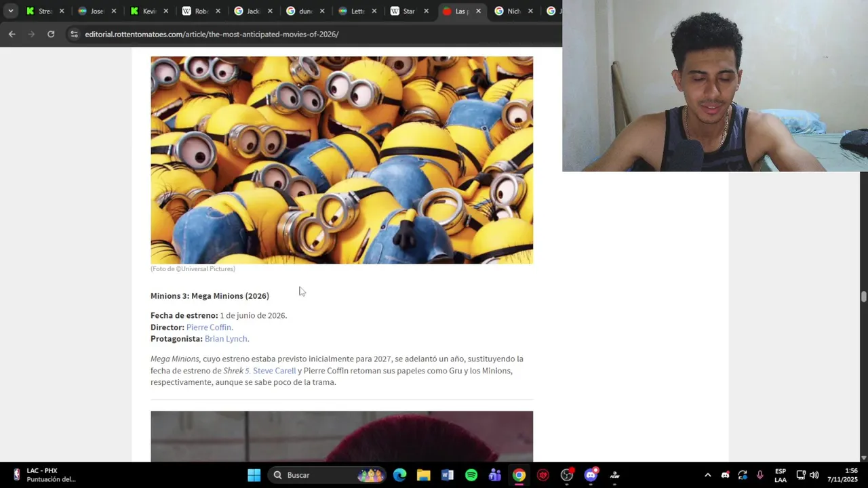Click the browser forward arrow
The image size is (868, 488).
[x=31, y=34]
